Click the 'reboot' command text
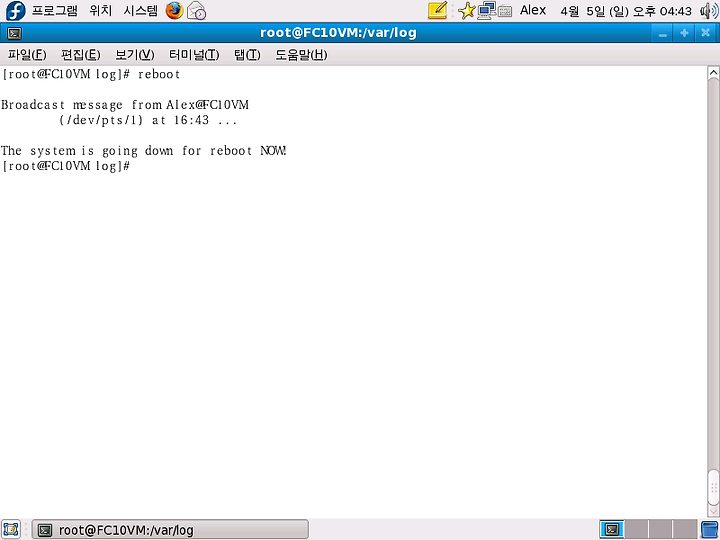This screenshot has width=720, height=540. coord(159,74)
